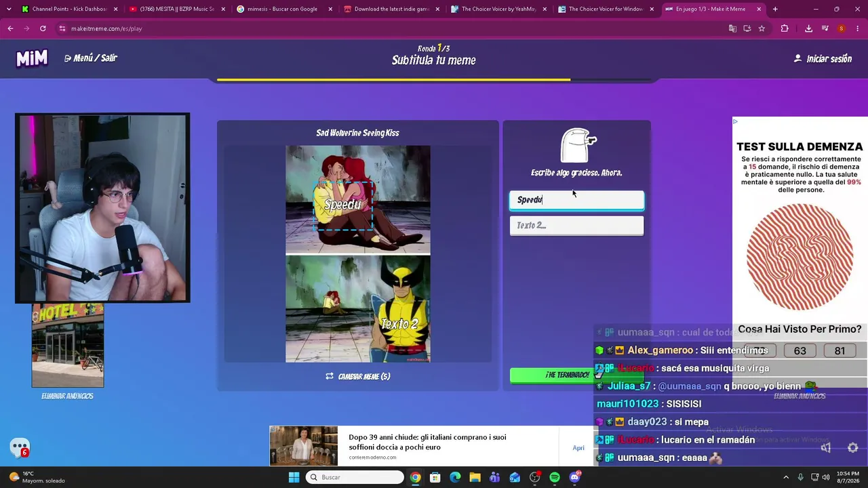The width and height of the screenshot is (868, 488).
Task: Click Iniciar sesión
Action: coord(823,59)
